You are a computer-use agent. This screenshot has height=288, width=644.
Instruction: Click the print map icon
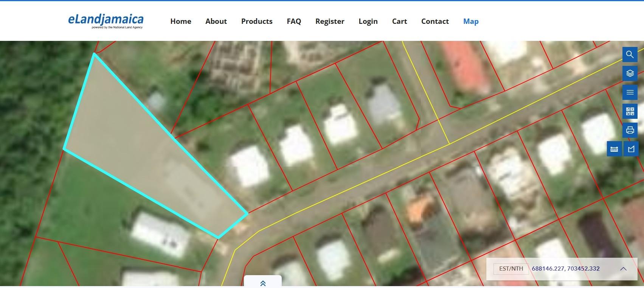click(x=630, y=130)
